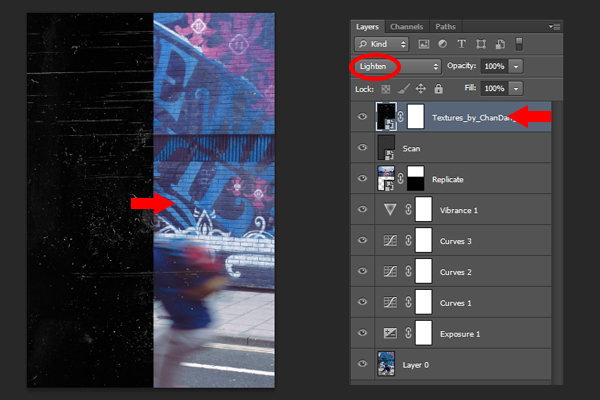Image resolution: width=600 pixels, height=400 pixels.
Task: Hide the Vibrance 1 layer
Action: 362,209
